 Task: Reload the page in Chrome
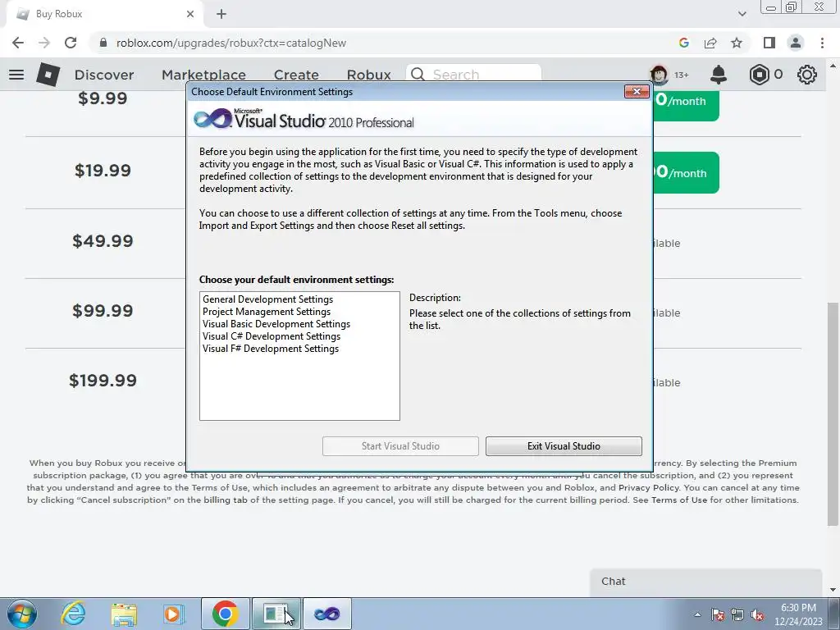click(71, 43)
